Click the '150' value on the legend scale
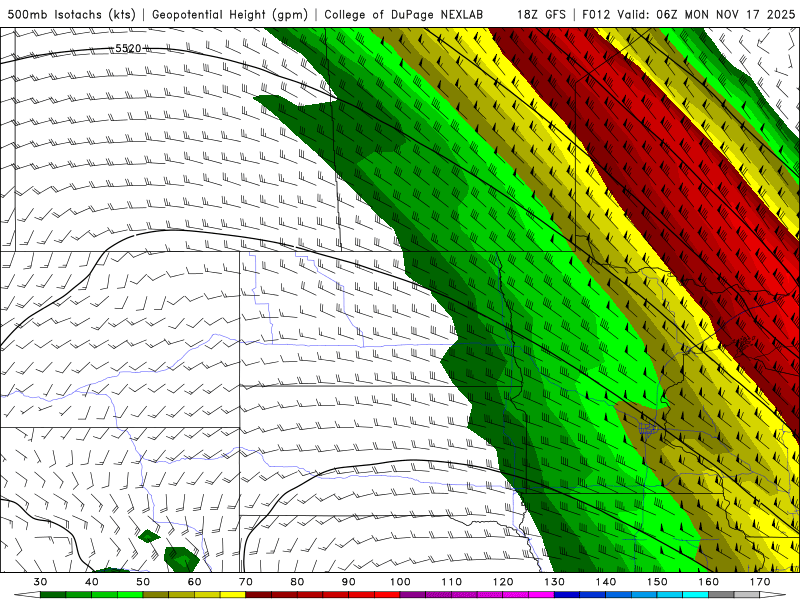Viewport: 800px width, 600px height. click(x=657, y=582)
